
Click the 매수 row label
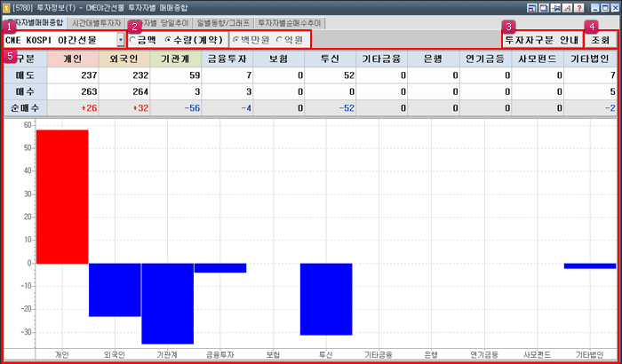tap(25, 91)
